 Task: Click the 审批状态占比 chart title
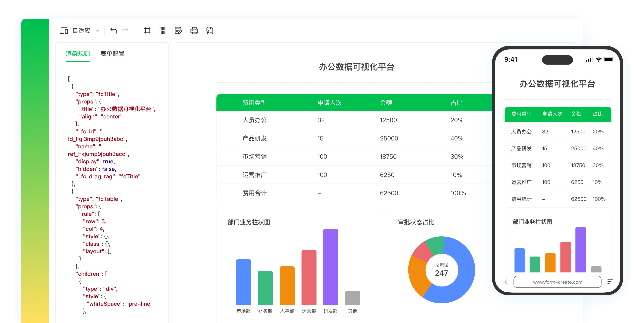click(416, 222)
